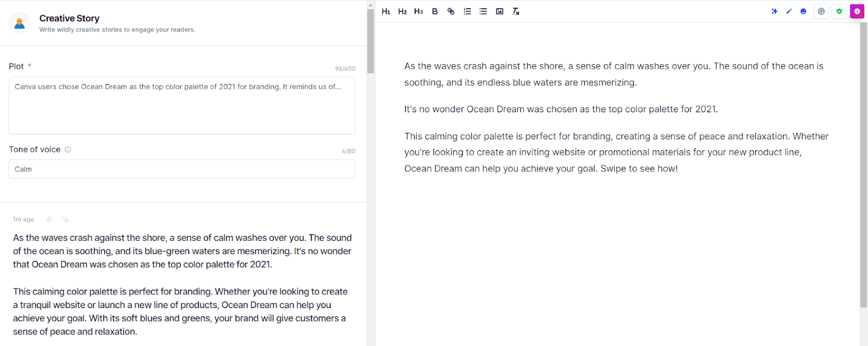Insert a link with the chain icon

[x=451, y=11]
